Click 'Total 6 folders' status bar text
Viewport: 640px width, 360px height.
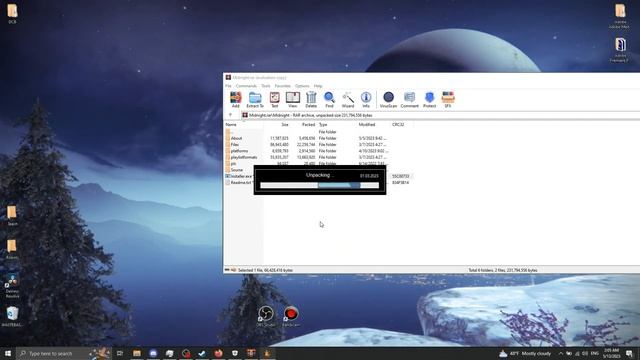[x=502, y=270]
